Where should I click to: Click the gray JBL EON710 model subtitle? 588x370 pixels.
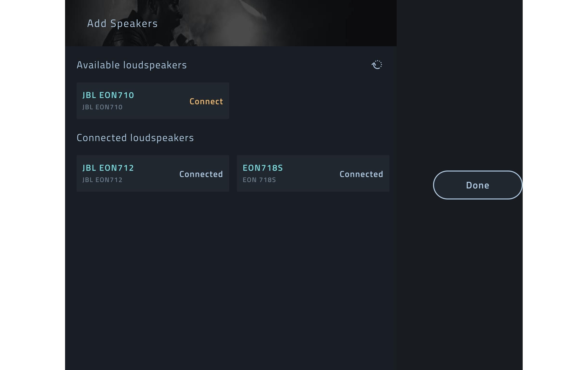[102, 107]
